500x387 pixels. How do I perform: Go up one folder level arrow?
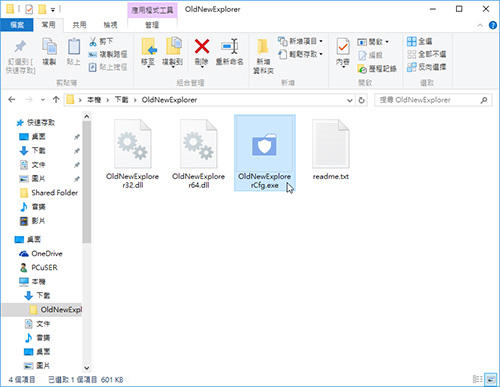click(56, 100)
